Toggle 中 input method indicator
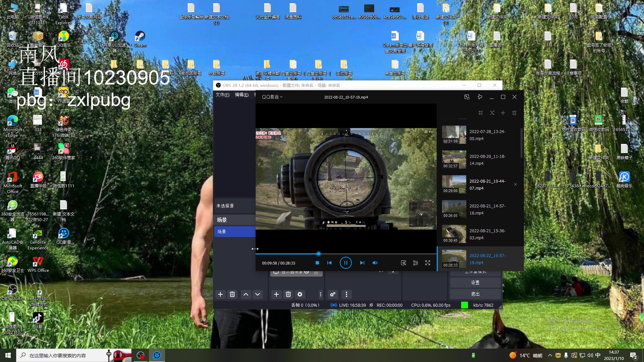This screenshot has width=644, height=362. pos(598,355)
